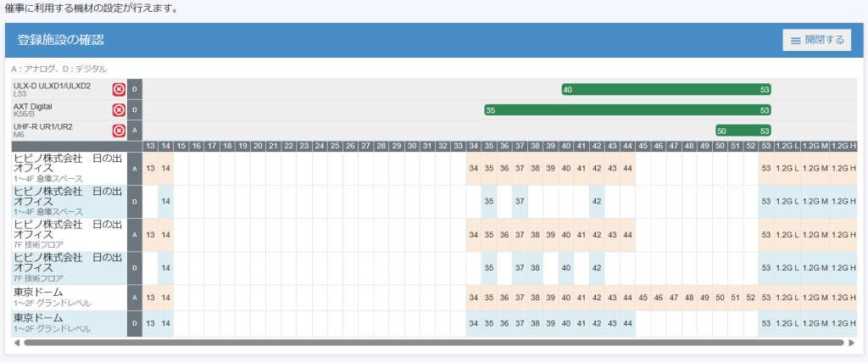Remove the ULX-D ULXD1/ULXD2 equipment row

[x=119, y=89]
